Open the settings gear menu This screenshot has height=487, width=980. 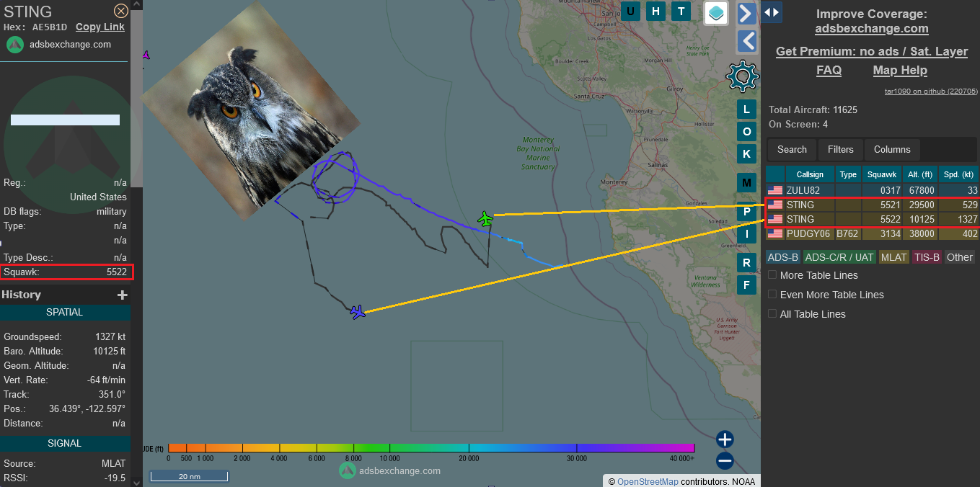tap(743, 76)
